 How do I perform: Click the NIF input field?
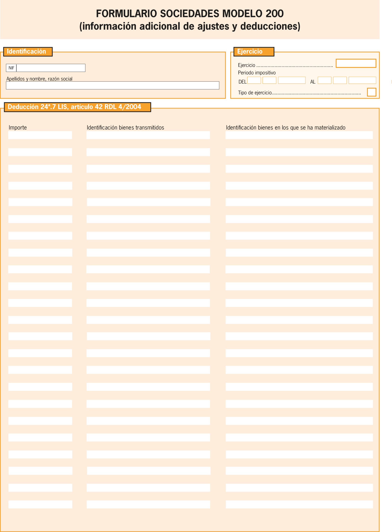(x=51, y=68)
